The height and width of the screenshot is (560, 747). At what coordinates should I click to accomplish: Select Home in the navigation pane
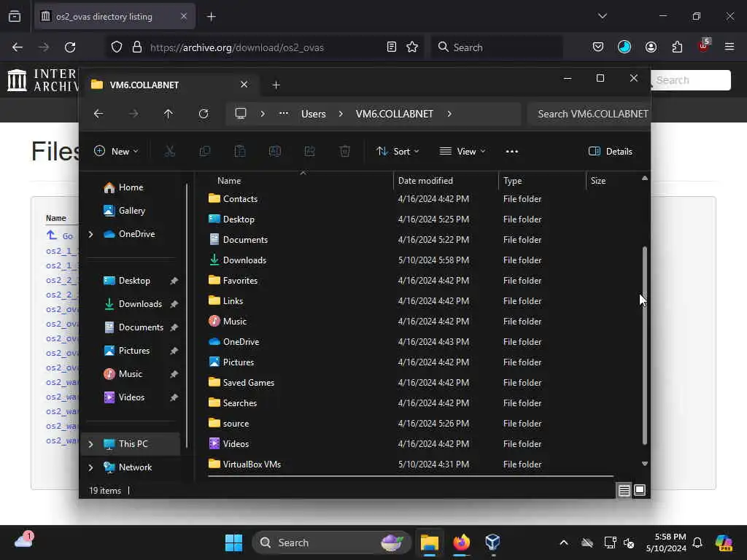[131, 187]
